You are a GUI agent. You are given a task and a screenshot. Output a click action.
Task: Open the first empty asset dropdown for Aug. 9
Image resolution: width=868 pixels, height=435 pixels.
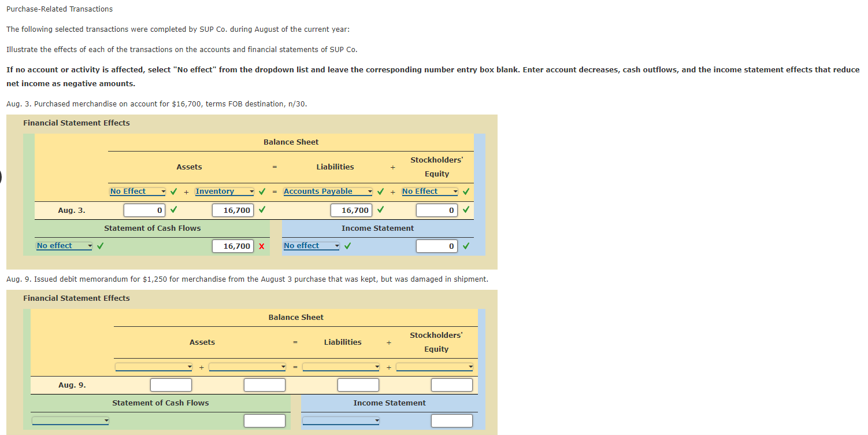point(154,367)
